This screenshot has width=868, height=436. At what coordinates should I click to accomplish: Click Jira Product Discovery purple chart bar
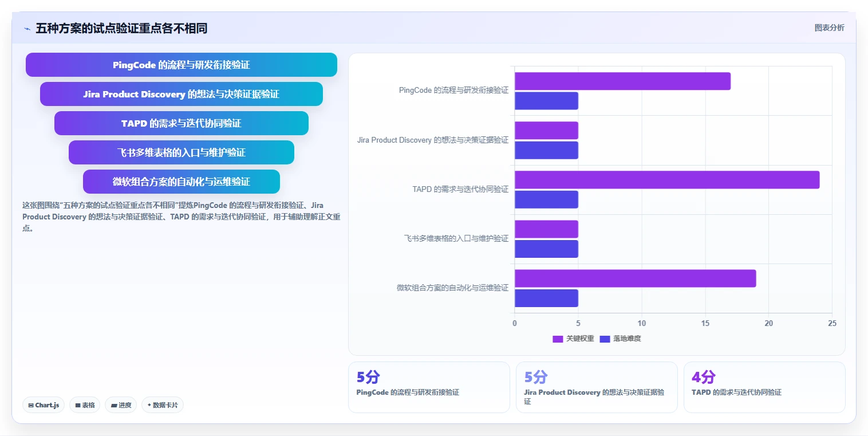coord(546,130)
